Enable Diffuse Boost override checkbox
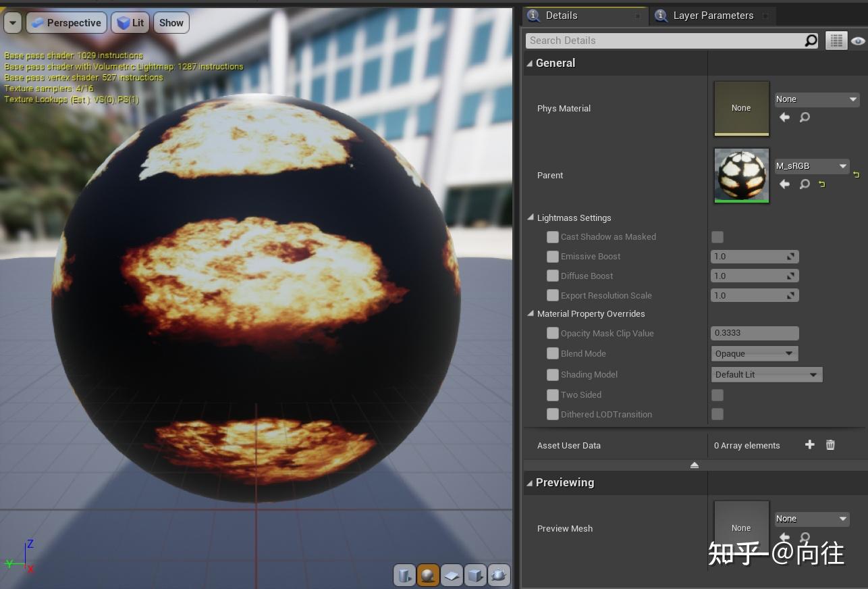Image resolution: width=868 pixels, height=589 pixels. [553, 276]
